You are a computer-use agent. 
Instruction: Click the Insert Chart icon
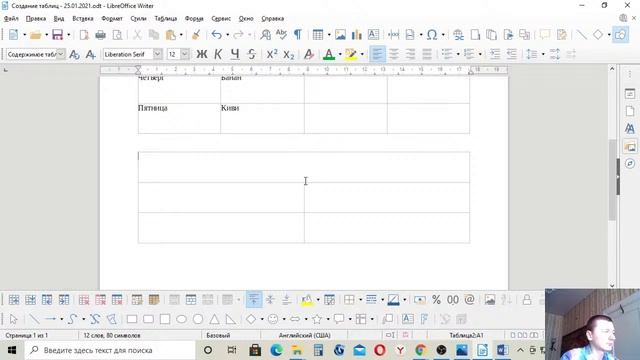pyautogui.click(x=356, y=35)
